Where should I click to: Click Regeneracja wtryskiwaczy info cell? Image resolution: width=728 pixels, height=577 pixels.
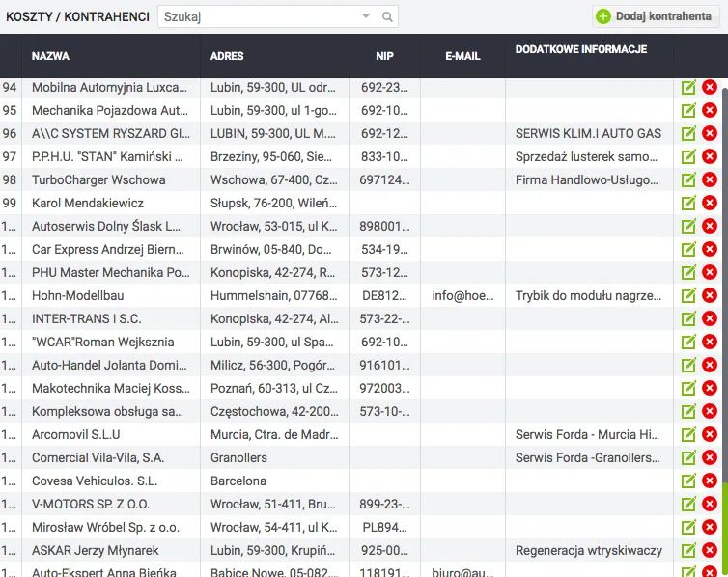(x=589, y=551)
